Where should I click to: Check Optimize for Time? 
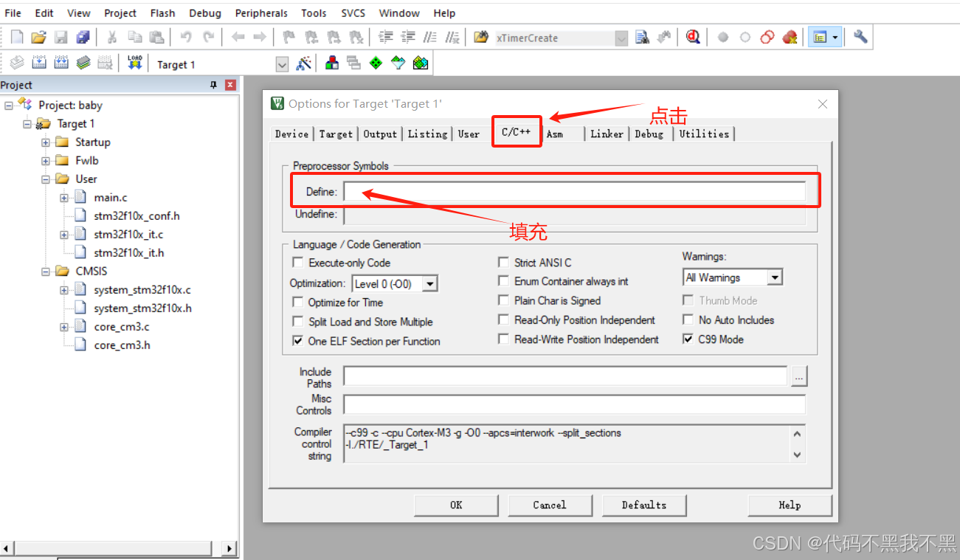click(298, 303)
